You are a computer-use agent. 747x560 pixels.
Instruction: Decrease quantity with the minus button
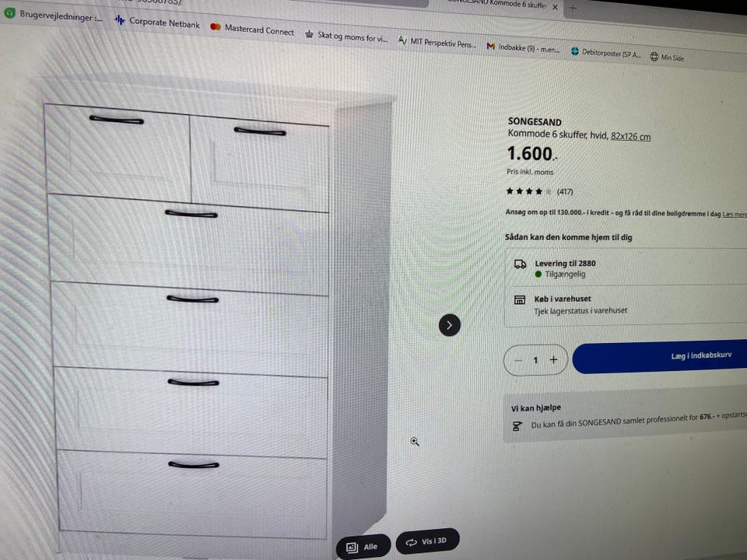click(518, 360)
